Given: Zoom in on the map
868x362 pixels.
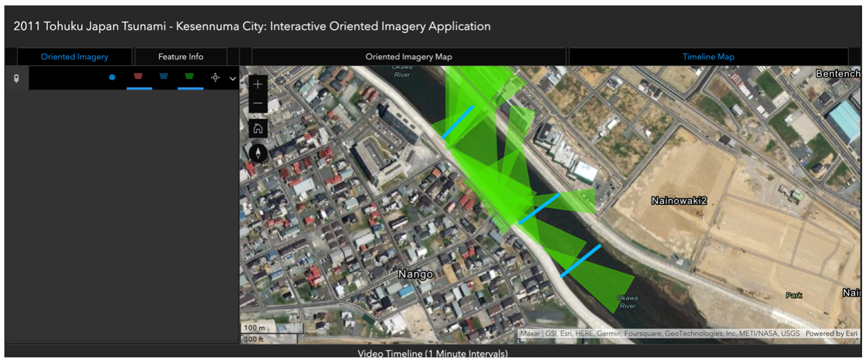Looking at the screenshot, I should tap(258, 84).
